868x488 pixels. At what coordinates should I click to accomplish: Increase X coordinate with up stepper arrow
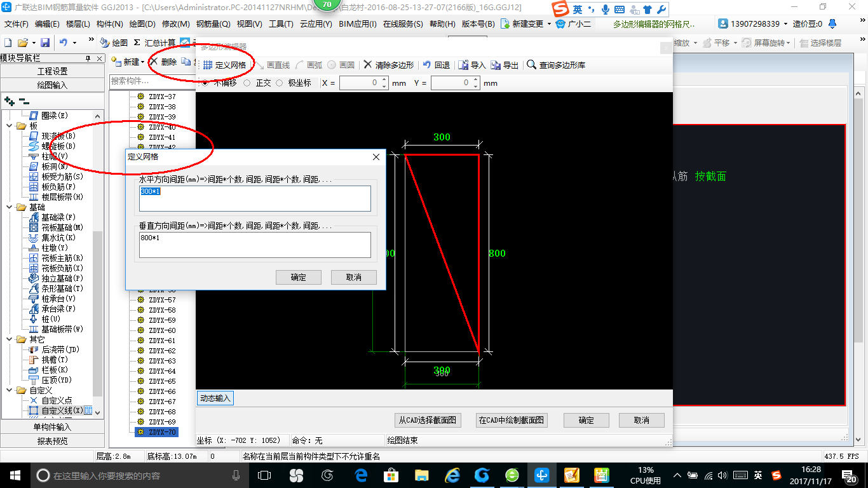point(384,80)
